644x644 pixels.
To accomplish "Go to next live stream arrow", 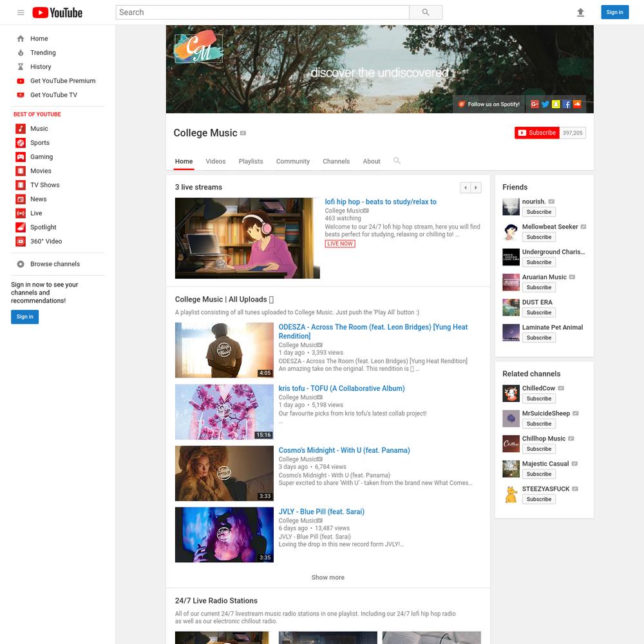I will (476, 187).
